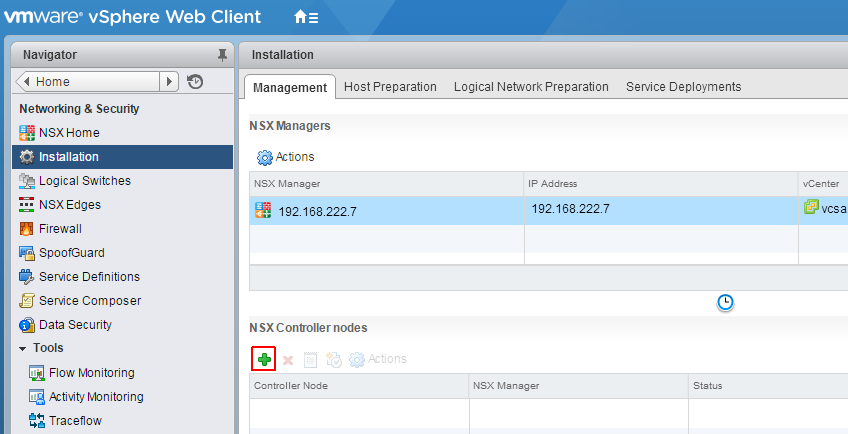Click the Home menu icon in header
Screen dimensions: 848x434
pos(306,17)
